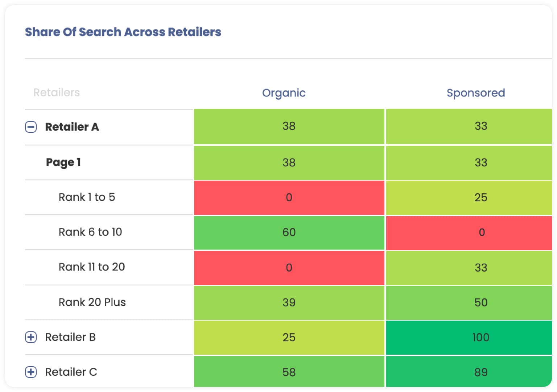The width and height of the screenshot is (557, 392).
Task: Expand the Retailer B row
Action: point(31,337)
